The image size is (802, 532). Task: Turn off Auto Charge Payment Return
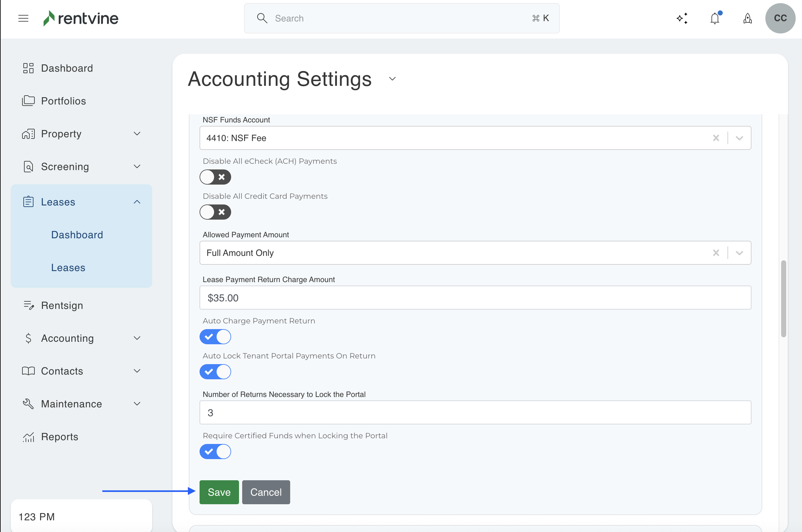pos(215,337)
